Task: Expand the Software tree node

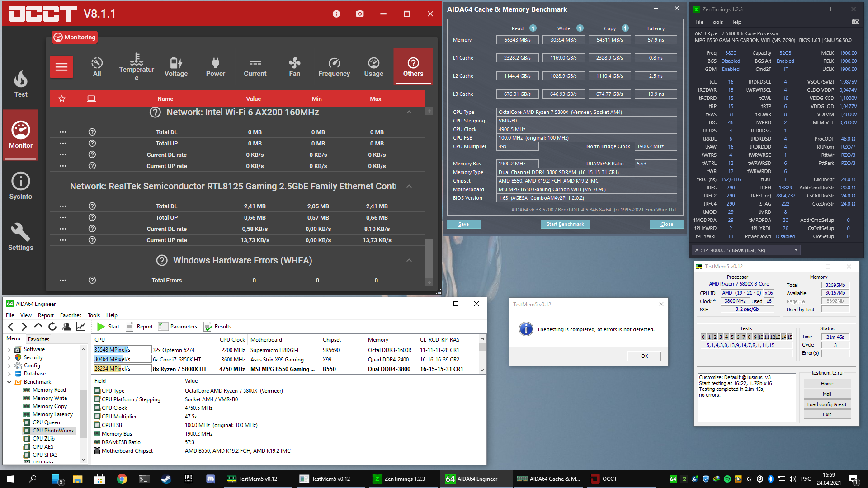Action: [9, 349]
